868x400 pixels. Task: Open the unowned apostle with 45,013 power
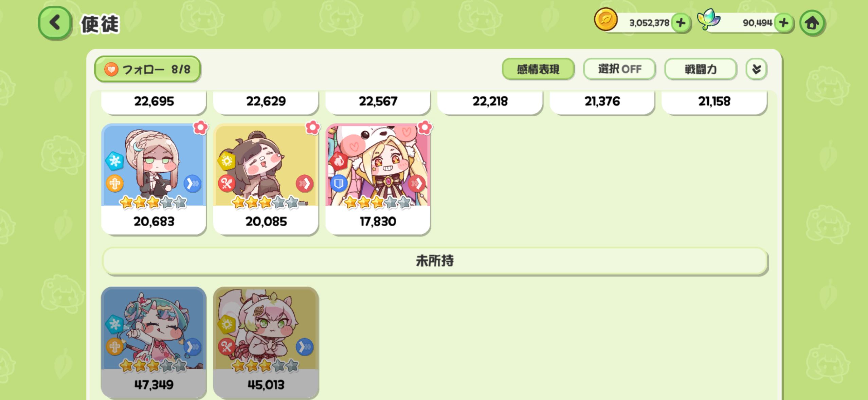[266, 342]
